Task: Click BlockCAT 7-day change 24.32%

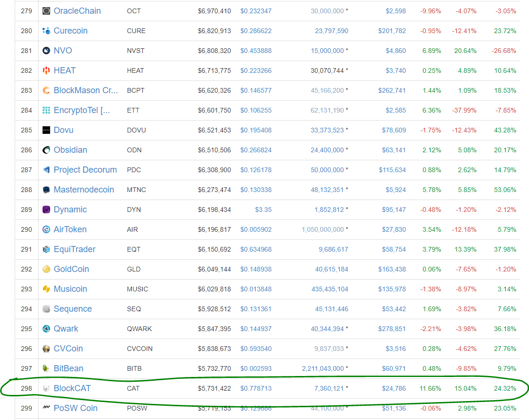Action: [505, 388]
